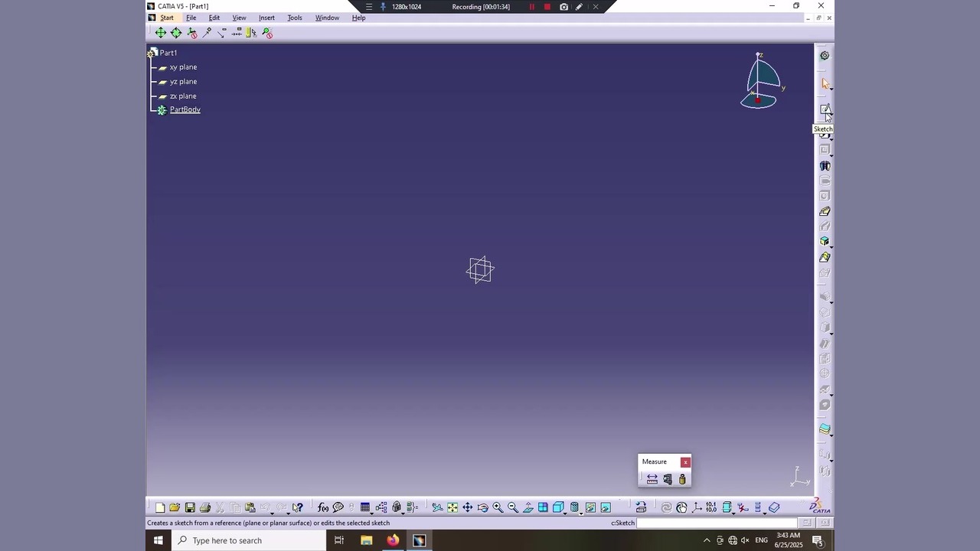Open the View menu

239,18
